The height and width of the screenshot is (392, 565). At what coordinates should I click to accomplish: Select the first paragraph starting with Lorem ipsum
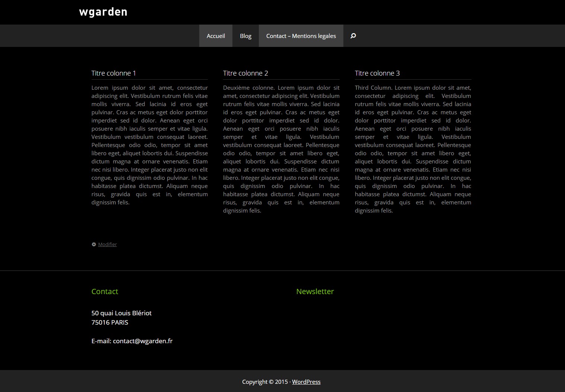pyautogui.click(x=149, y=145)
